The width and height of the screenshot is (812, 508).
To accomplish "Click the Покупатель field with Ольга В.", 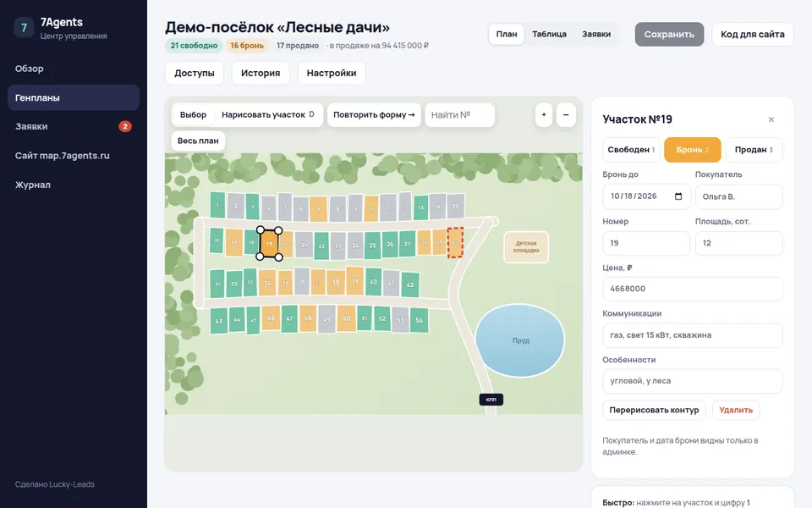I will click(738, 196).
